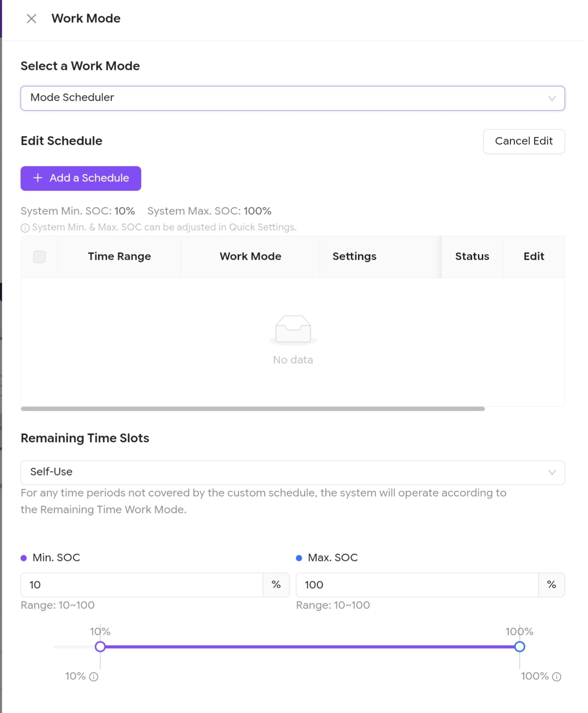Click the Cancel Edit button

pos(524,141)
